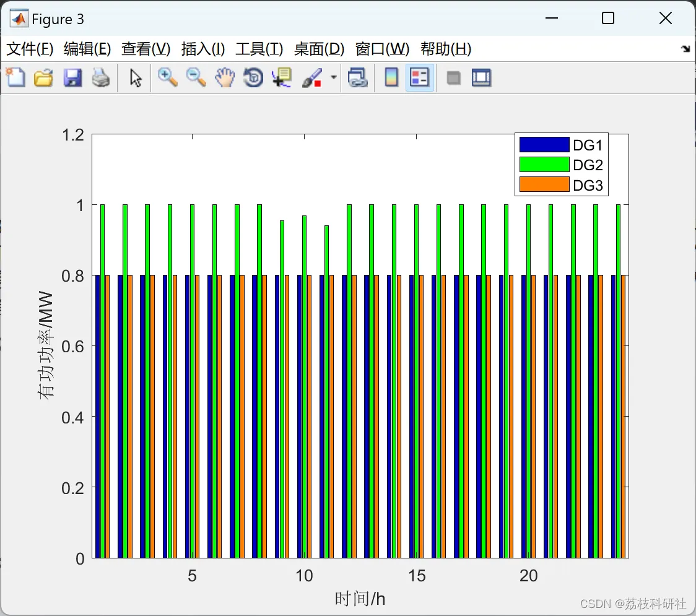Toggle the Insert Legend button off
696x616 pixels.
(420, 77)
